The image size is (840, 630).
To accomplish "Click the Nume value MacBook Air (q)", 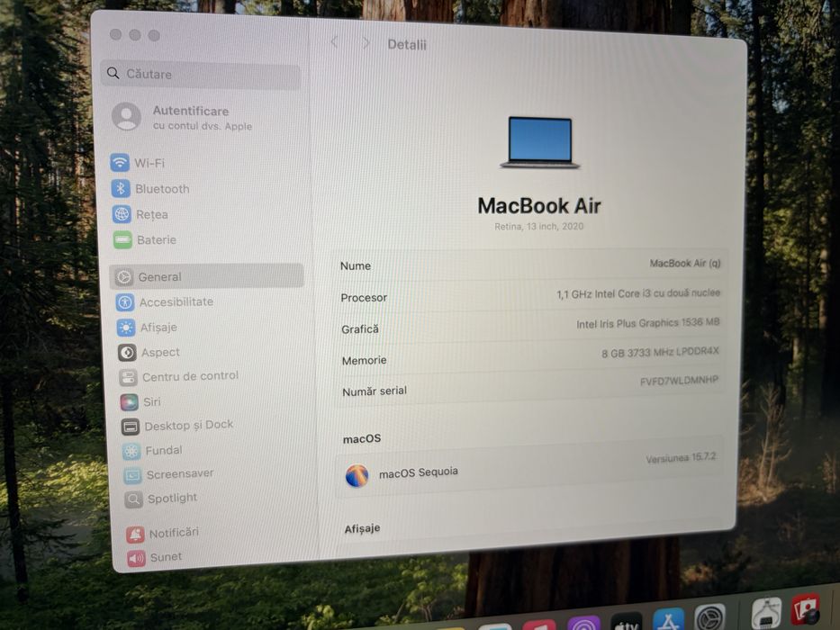I will pos(684,263).
